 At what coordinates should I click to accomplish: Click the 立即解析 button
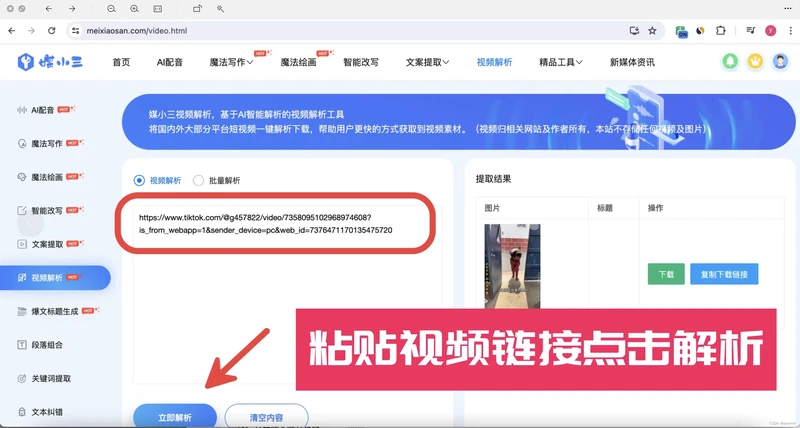pyautogui.click(x=175, y=416)
